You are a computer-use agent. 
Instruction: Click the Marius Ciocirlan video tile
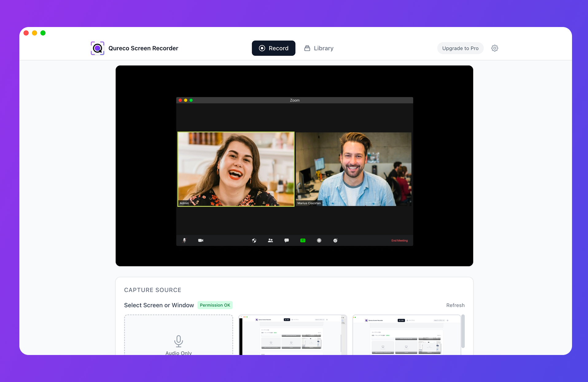pyautogui.click(x=353, y=169)
